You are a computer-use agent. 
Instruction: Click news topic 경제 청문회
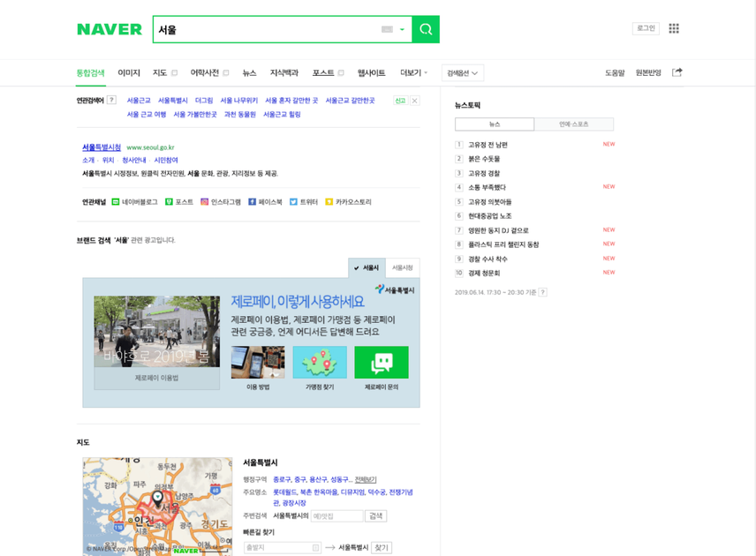tap(484, 273)
